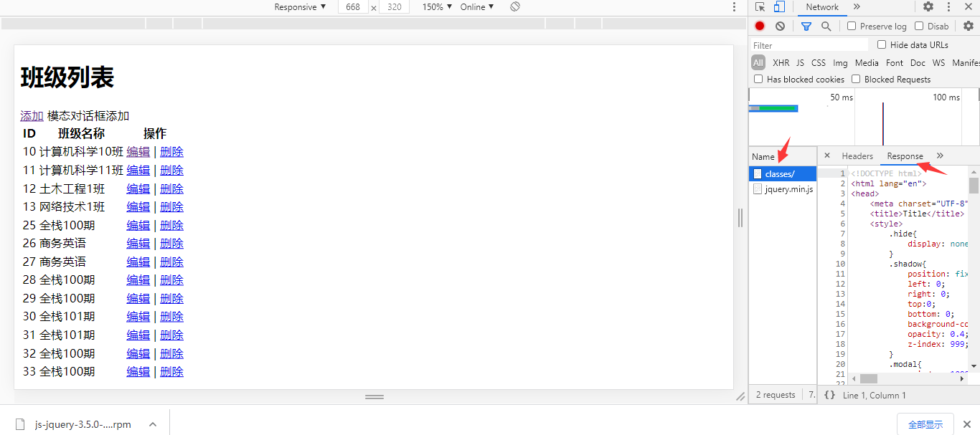This screenshot has height=435, width=980.
Task: Click the viewport bottom resize handle
Action: [374, 396]
